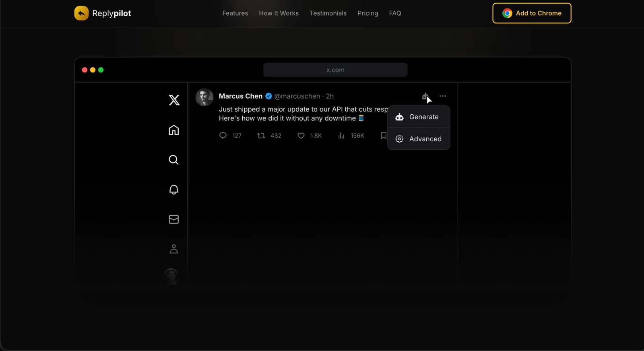Click the 156K views count
This screenshot has height=351, width=644.
pyautogui.click(x=357, y=136)
